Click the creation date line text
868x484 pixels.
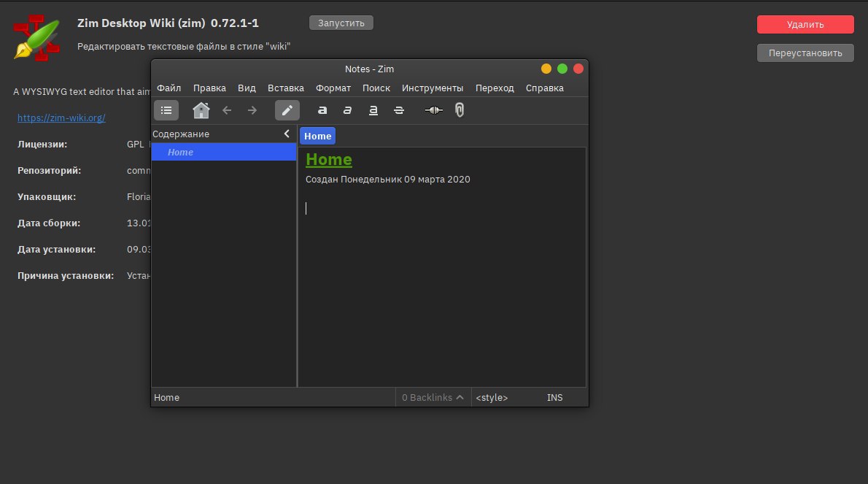click(x=387, y=180)
